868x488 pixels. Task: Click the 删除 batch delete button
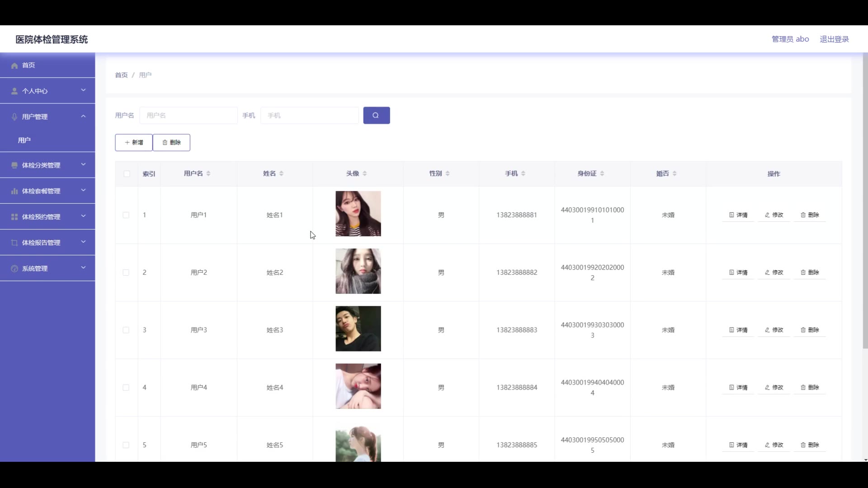[171, 142]
